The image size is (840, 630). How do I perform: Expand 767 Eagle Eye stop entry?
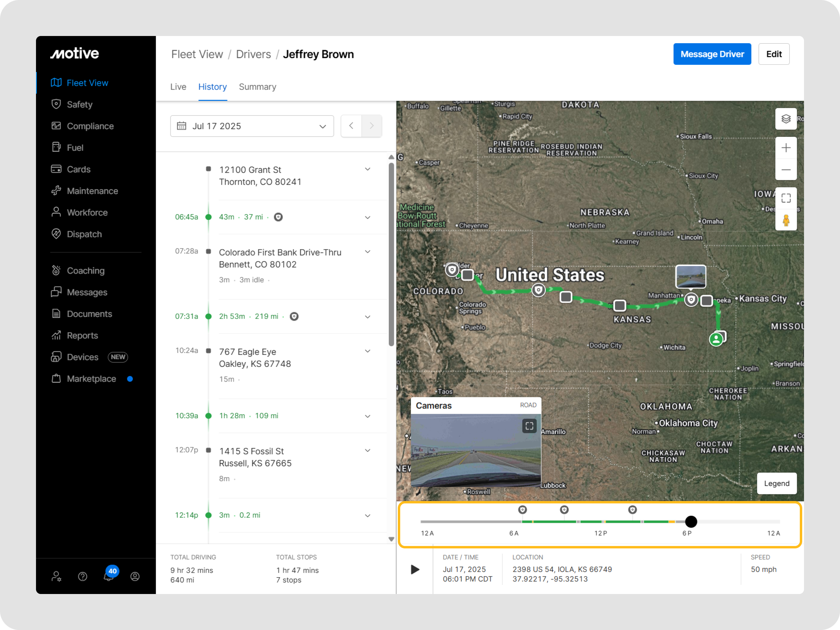(x=367, y=351)
